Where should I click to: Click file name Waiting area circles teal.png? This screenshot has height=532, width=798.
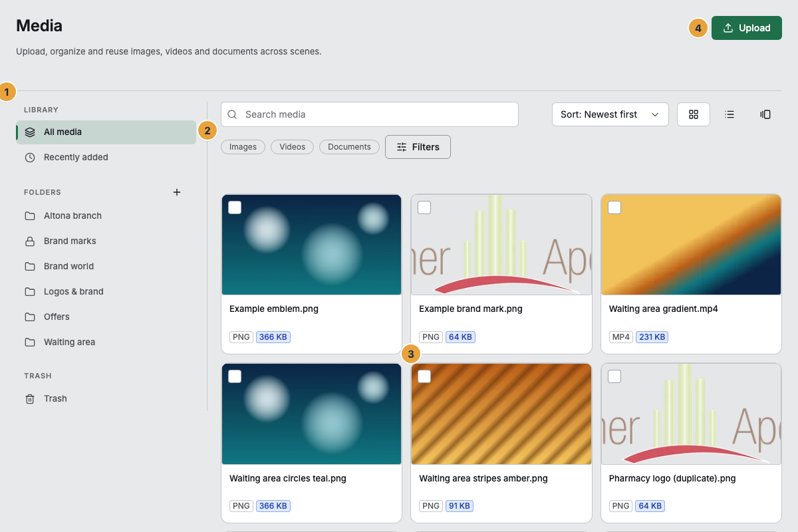pos(288,479)
